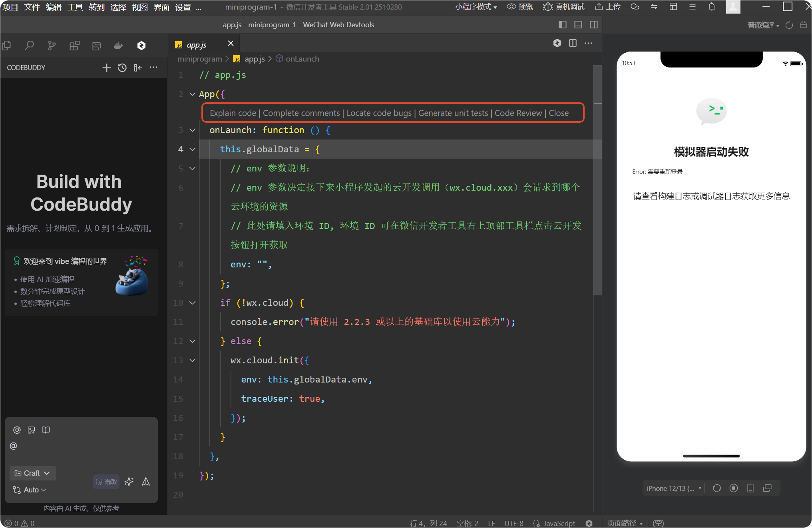The image size is (812, 528).
Task: Click the magic enhance prompt sparkle icon
Action: [x=129, y=482]
